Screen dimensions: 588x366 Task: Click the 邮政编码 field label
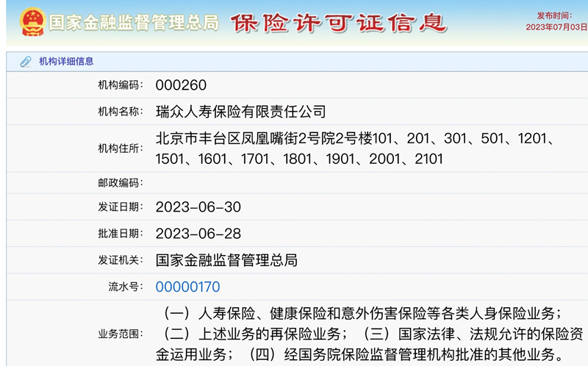(x=121, y=182)
